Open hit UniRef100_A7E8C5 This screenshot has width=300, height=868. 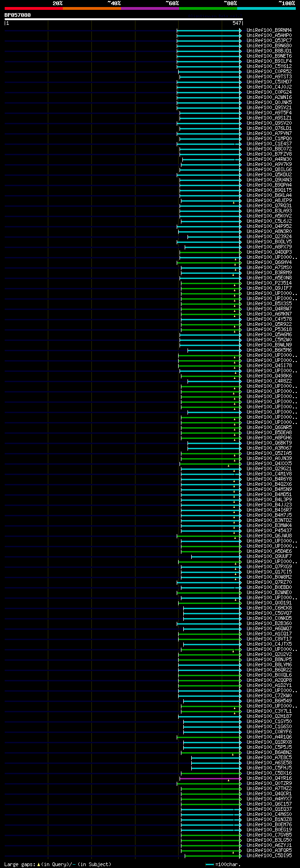pos(269,757)
